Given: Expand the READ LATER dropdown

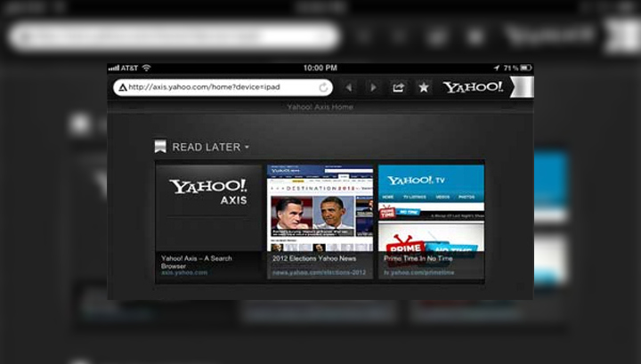Looking at the screenshot, I should 247,147.
